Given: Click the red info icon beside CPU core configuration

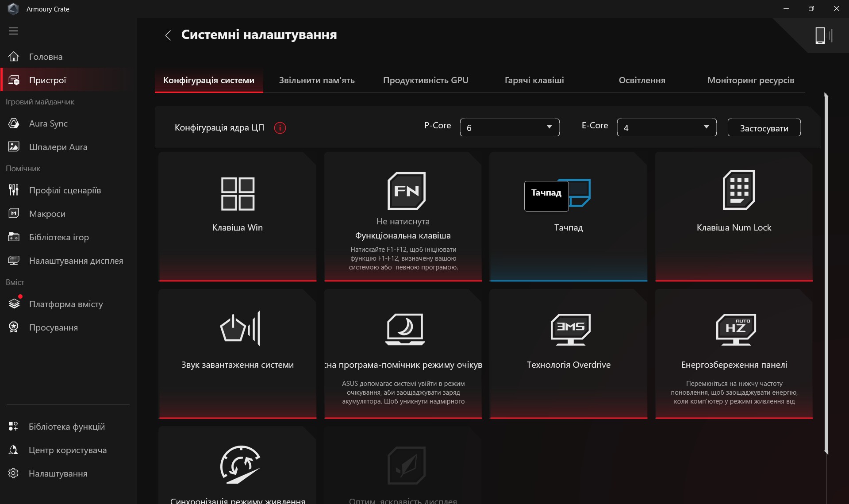Looking at the screenshot, I should (x=280, y=128).
